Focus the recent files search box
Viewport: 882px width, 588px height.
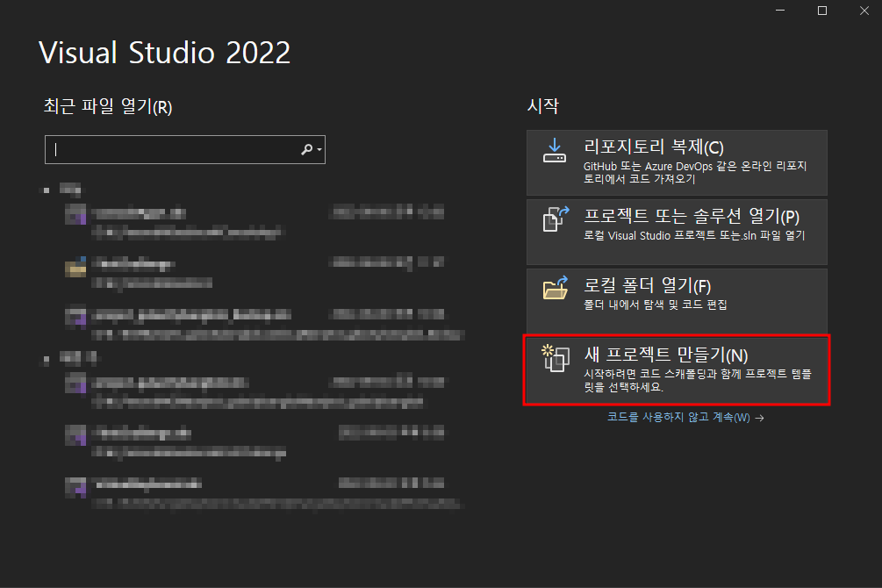[x=184, y=150]
